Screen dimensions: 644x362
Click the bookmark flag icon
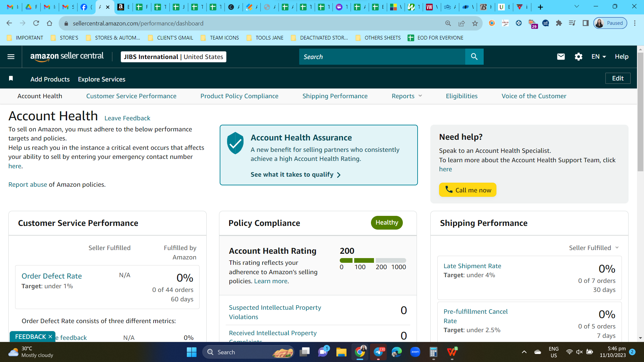[x=11, y=78]
